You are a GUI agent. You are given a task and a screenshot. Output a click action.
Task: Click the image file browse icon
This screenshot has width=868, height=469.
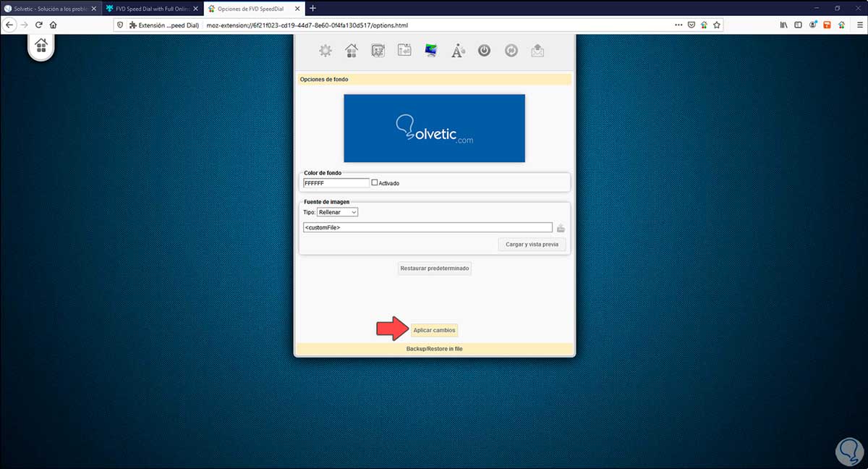561,228
